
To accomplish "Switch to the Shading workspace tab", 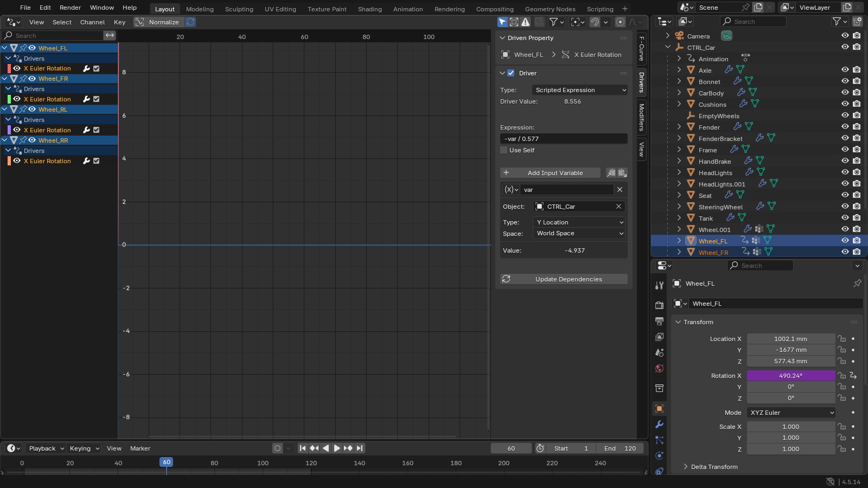I will tap(369, 9).
